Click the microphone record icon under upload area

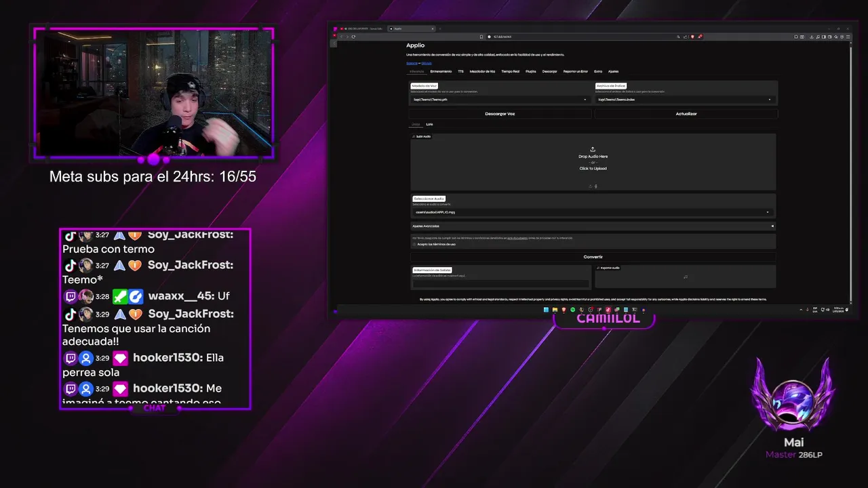596,186
